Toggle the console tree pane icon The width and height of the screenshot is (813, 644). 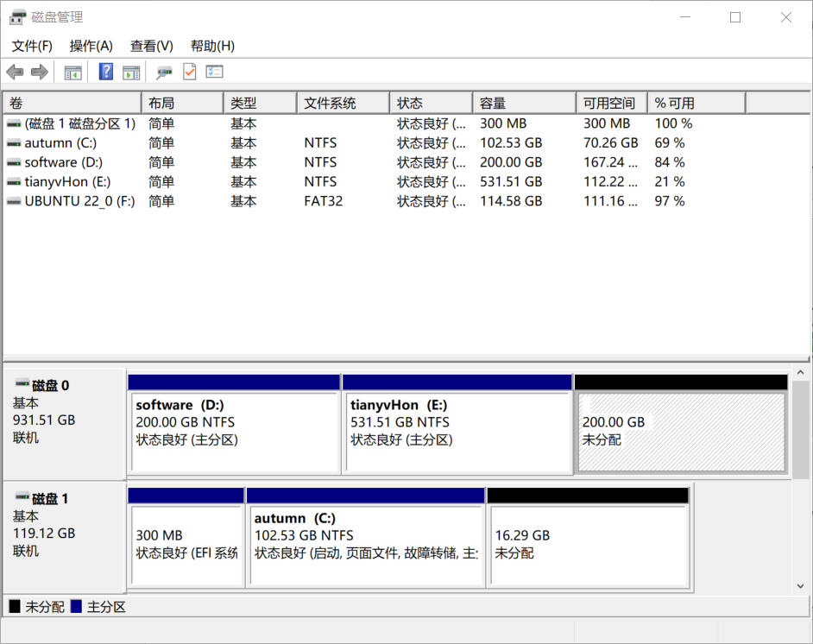73,73
